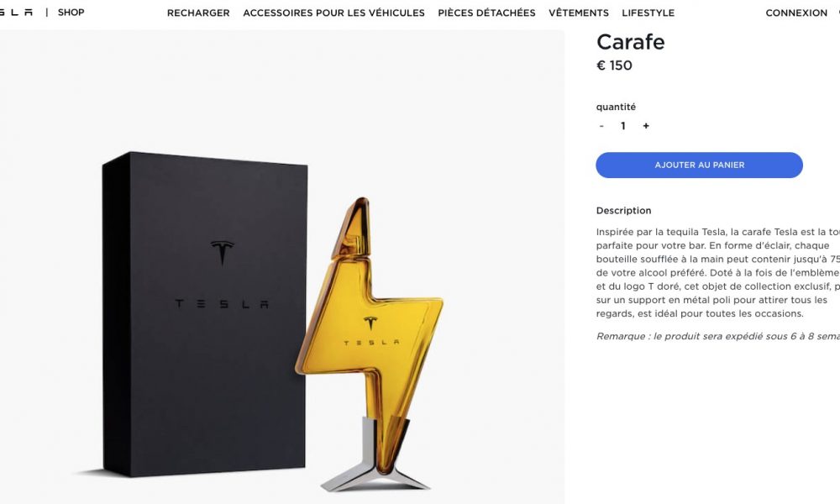
Task: Open the Vêtements section
Action: click(x=579, y=13)
